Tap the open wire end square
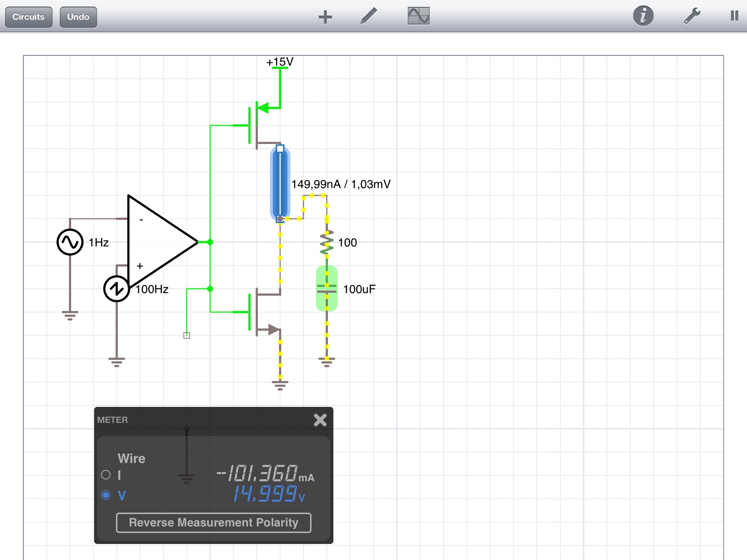This screenshot has height=560, width=747. pos(187,335)
